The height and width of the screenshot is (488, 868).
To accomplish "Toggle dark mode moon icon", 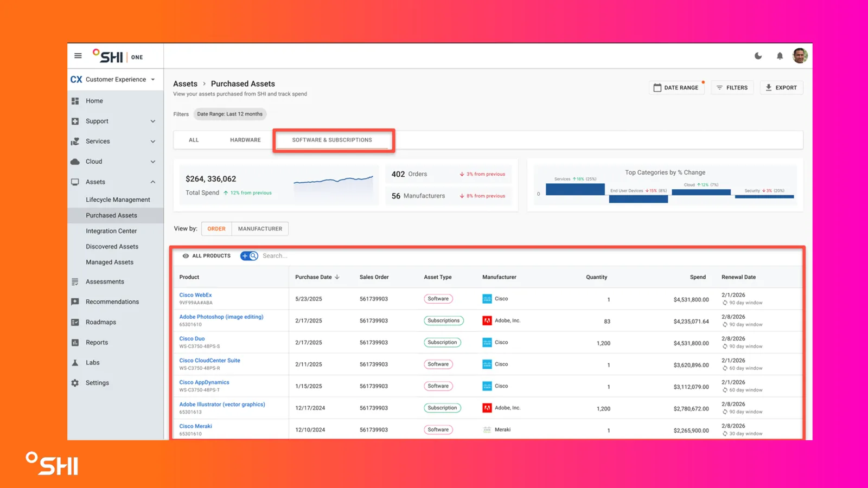I will coord(758,56).
